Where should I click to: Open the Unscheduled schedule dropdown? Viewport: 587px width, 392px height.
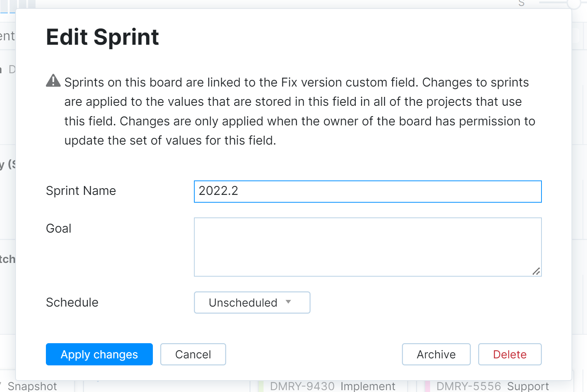pyautogui.click(x=252, y=303)
